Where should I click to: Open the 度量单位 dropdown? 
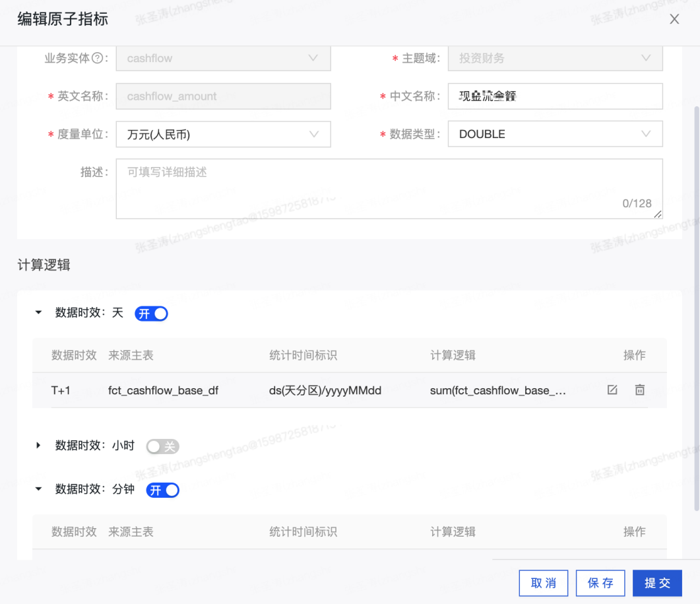223,134
